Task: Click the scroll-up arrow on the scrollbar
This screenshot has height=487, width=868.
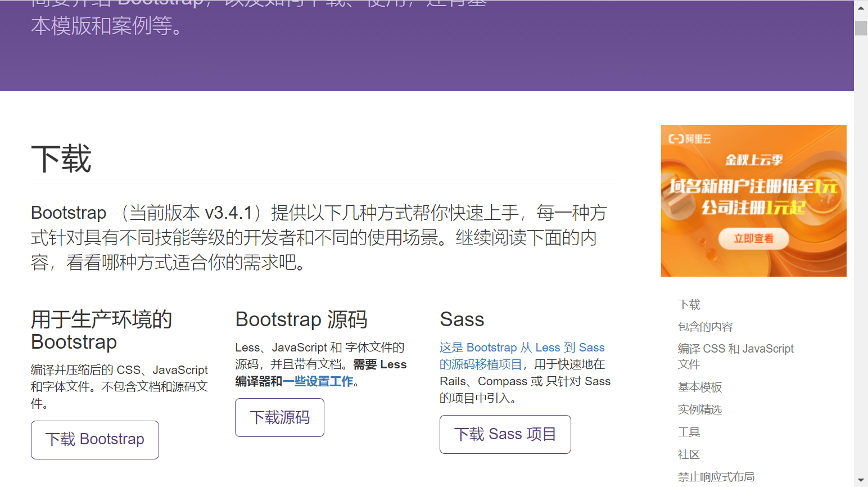Action: tap(861, 7)
